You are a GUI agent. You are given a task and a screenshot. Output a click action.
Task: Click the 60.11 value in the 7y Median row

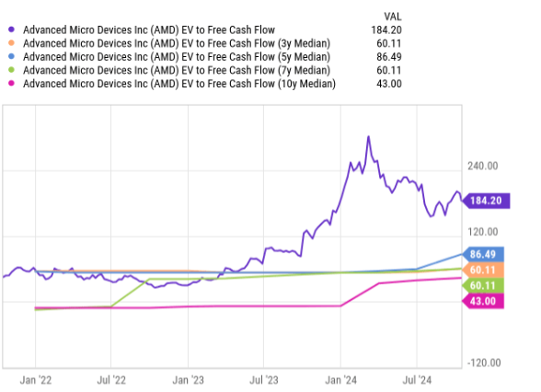389,70
